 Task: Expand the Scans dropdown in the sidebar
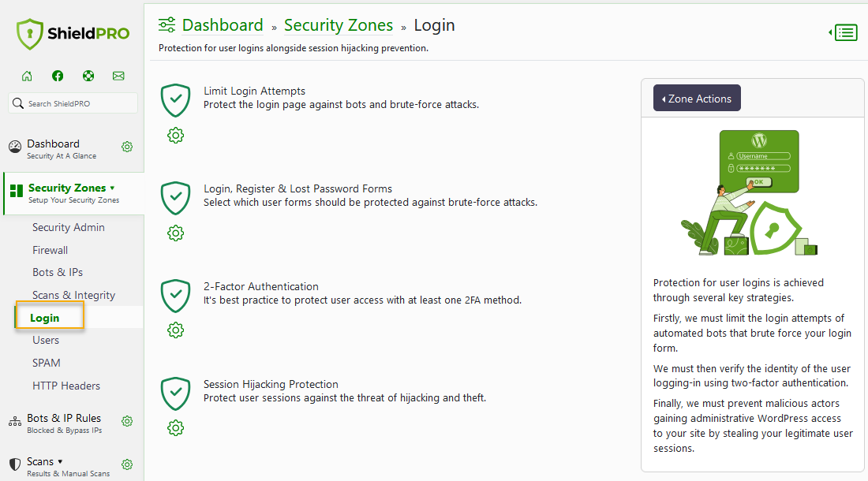[60, 461]
